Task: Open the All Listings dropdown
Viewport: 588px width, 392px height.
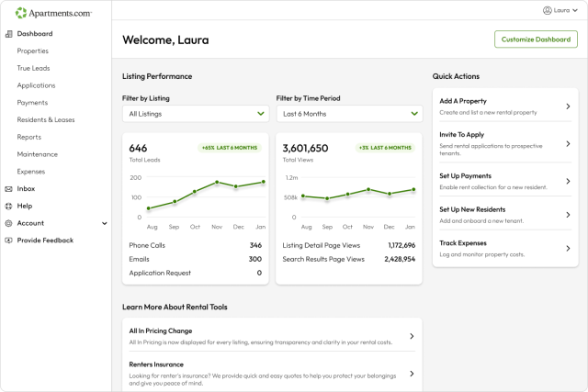Action: 196,114
